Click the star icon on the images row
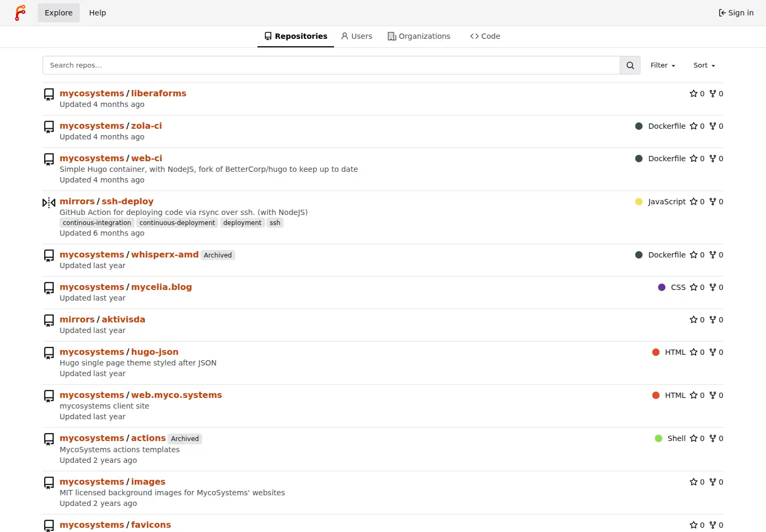766x532 pixels. 694,482
